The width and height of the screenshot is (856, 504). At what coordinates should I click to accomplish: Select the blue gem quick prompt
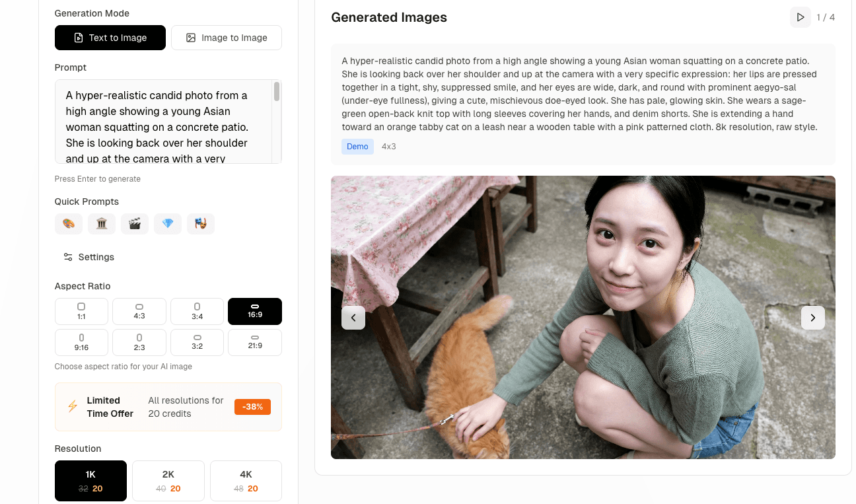tap(168, 224)
